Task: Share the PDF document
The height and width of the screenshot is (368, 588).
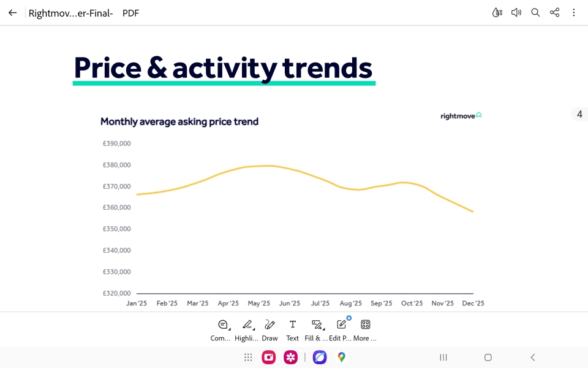Action: 554,12
